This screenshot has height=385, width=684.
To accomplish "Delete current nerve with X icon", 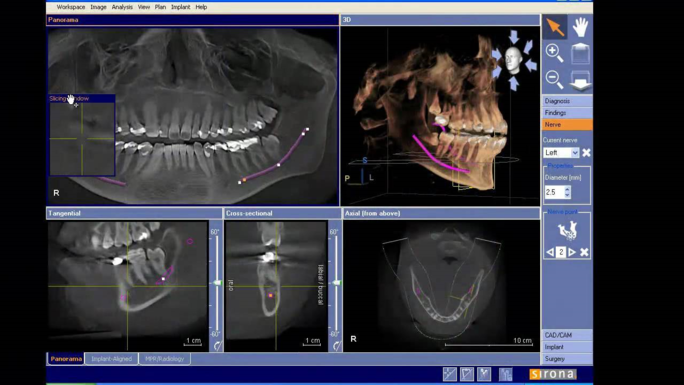I will 586,153.
